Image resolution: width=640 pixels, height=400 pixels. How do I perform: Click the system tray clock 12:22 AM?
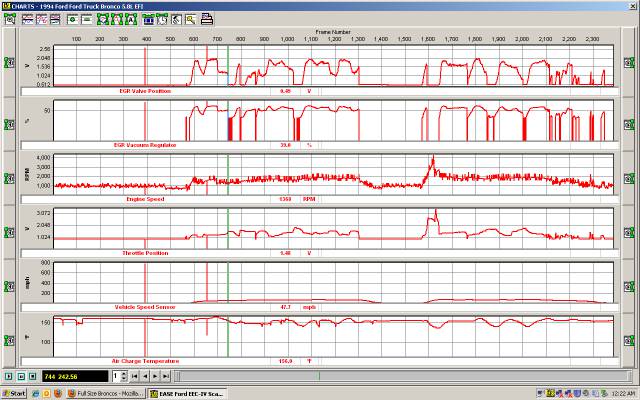click(623, 394)
